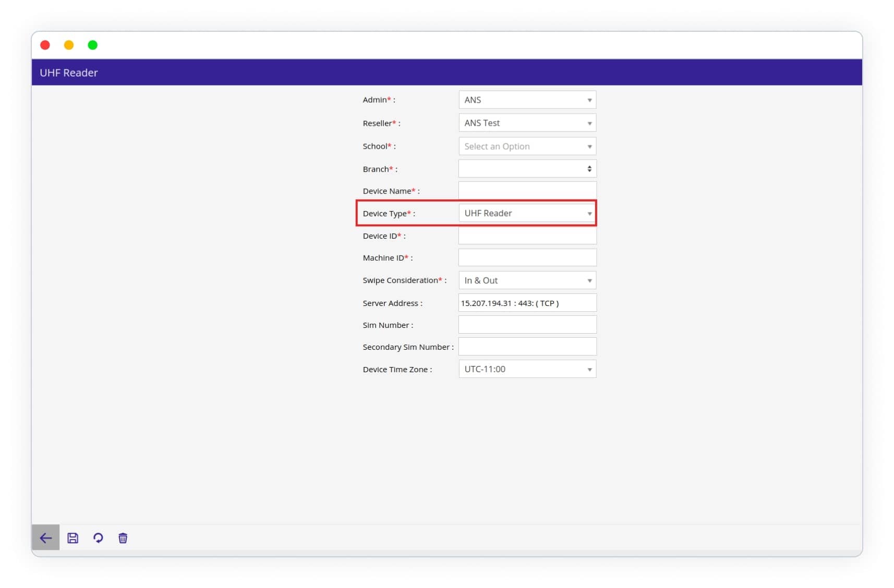Click the yellow minimize window button
The image size is (894, 588).
69,45
